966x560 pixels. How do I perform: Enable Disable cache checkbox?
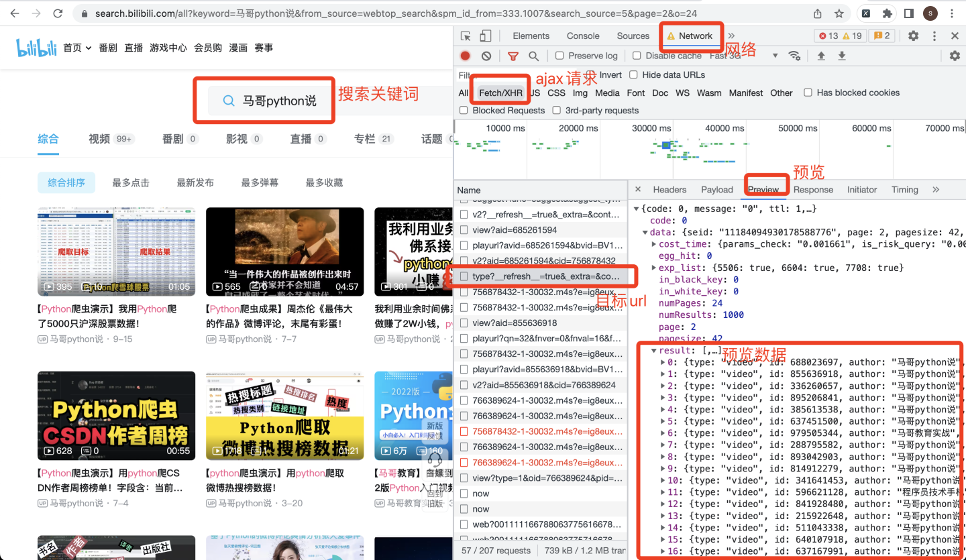click(637, 56)
